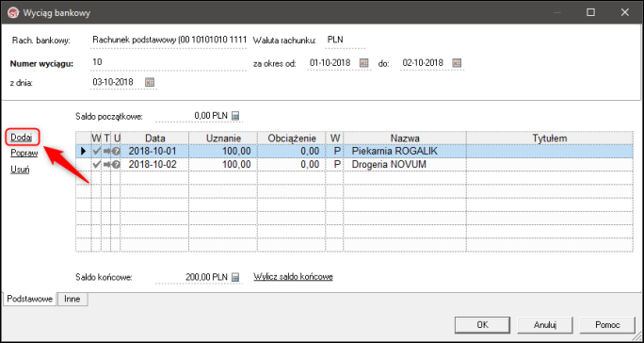Select date cell 2018-10-02
Image resolution: width=644 pixels, height=343 pixels.
(x=154, y=165)
